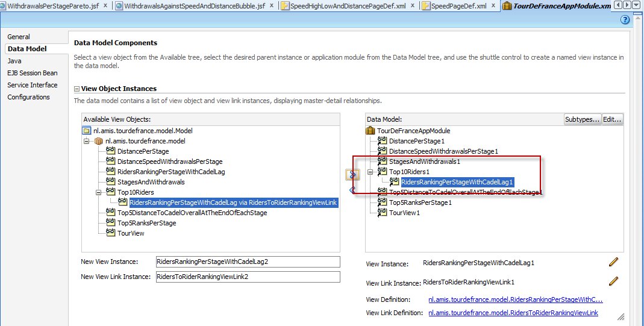
Task: Select the TourDeFranceAppModule briefcase icon in Data Model
Action: (371, 131)
